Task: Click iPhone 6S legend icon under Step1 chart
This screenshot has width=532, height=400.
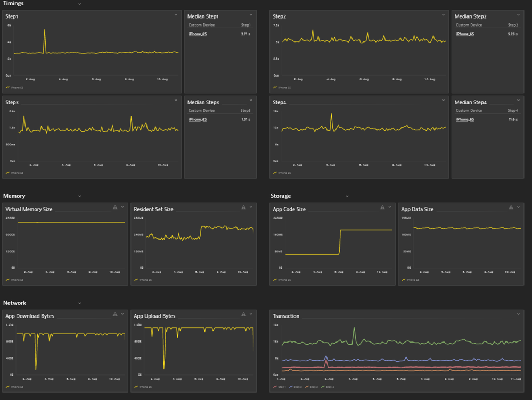Action: 8,88
